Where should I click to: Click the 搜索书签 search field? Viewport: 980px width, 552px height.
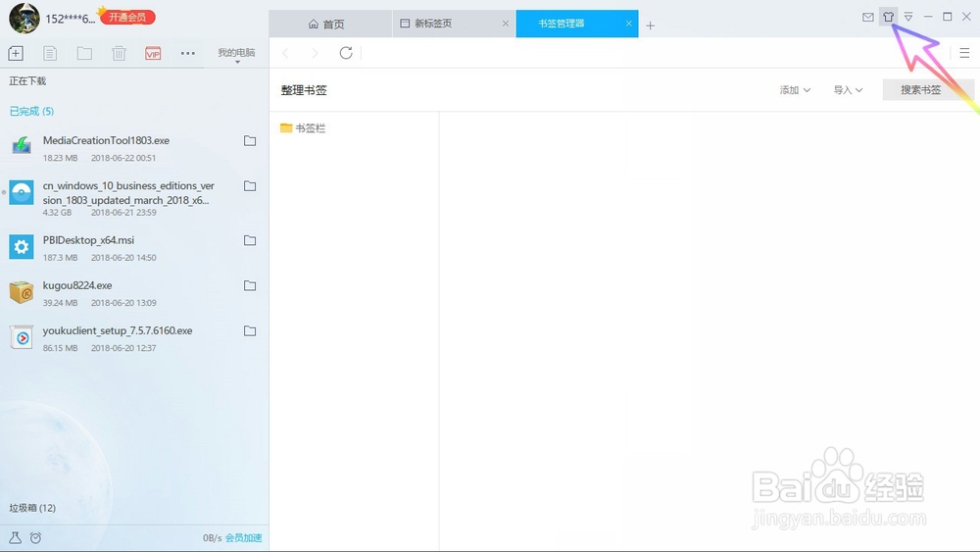[928, 90]
